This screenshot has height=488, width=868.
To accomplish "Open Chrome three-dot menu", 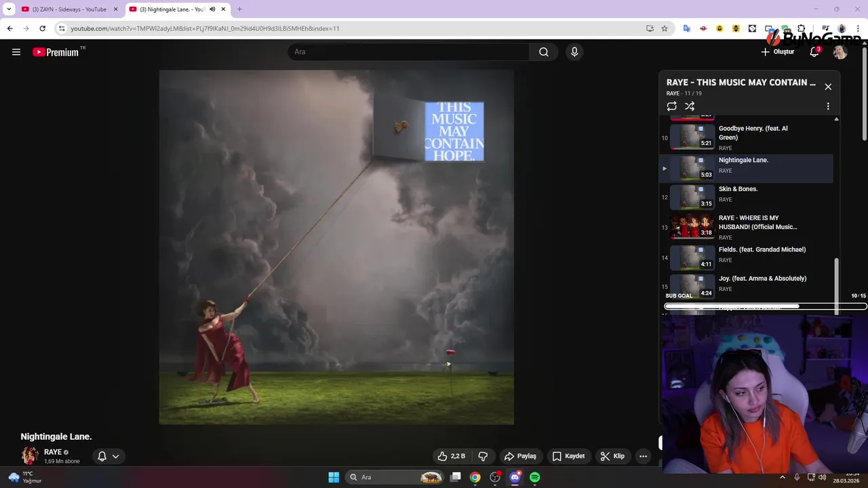I will pos(858,28).
